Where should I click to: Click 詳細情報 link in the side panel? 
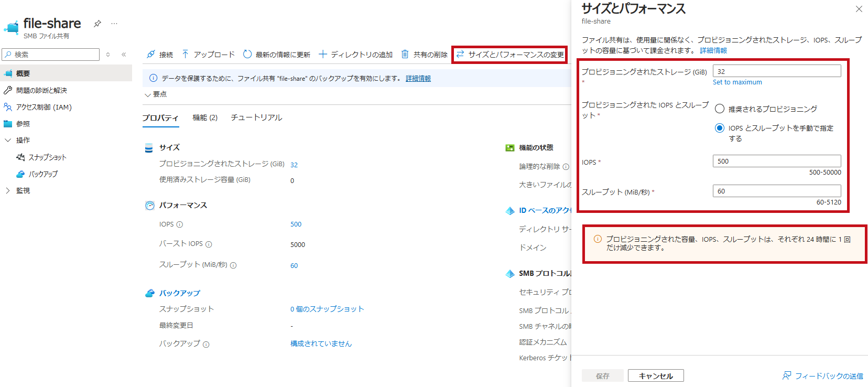pyautogui.click(x=713, y=50)
